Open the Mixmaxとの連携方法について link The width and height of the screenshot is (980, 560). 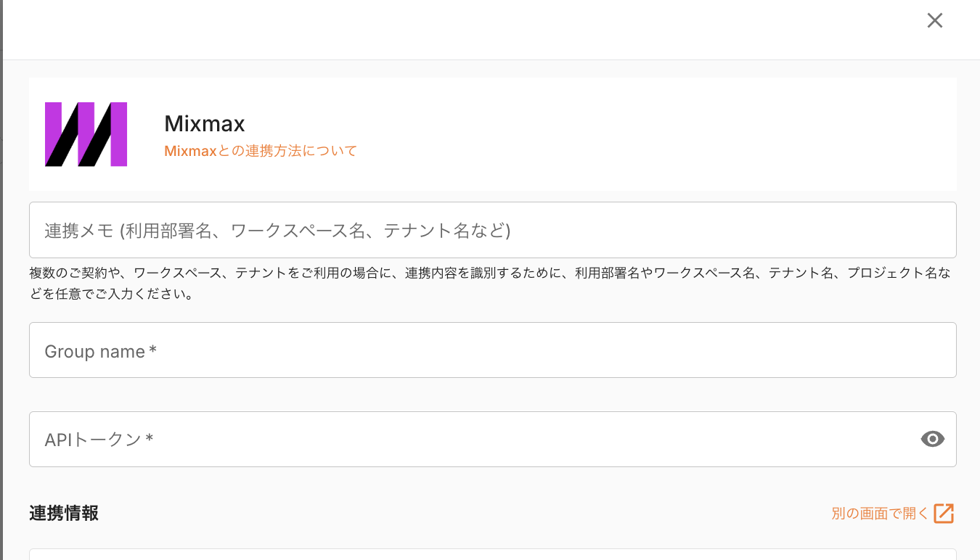point(261,151)
